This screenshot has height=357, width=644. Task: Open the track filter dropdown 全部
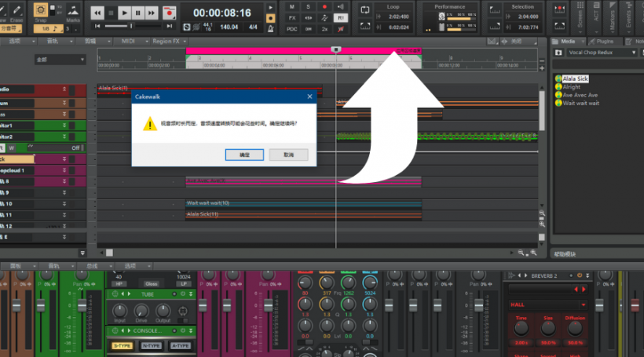[60, 60]
